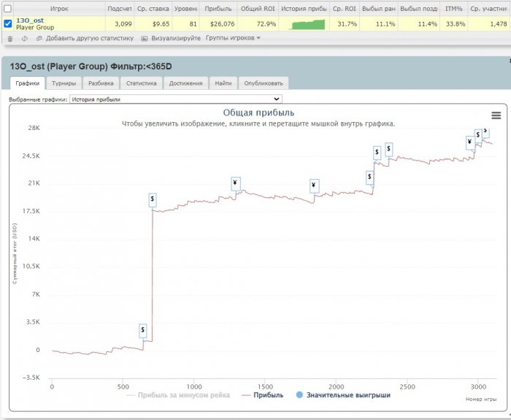Sort by 'Выбыл рано' column header
Image resolution: width=511 pixels, height=420 pixels.
tap(378, 9)
